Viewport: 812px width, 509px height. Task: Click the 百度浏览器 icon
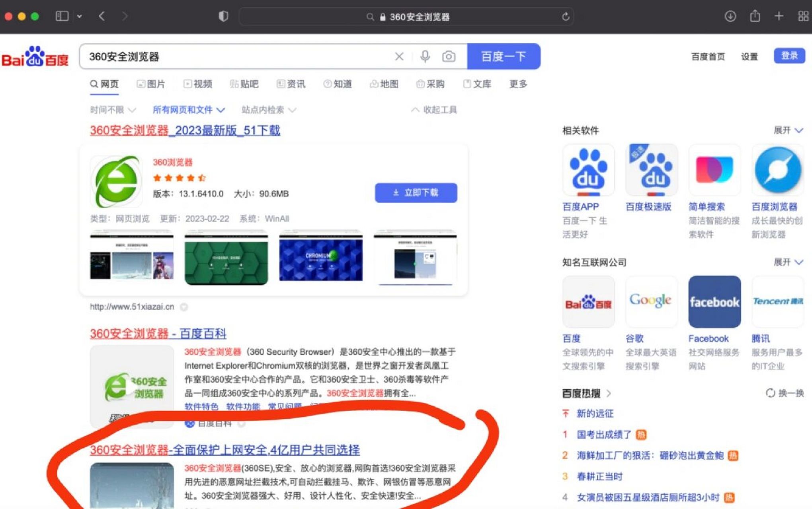(778, 170)
